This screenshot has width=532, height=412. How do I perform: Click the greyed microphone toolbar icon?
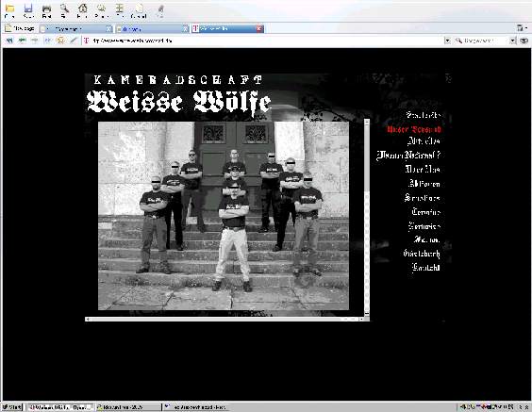tap(160, 11)
